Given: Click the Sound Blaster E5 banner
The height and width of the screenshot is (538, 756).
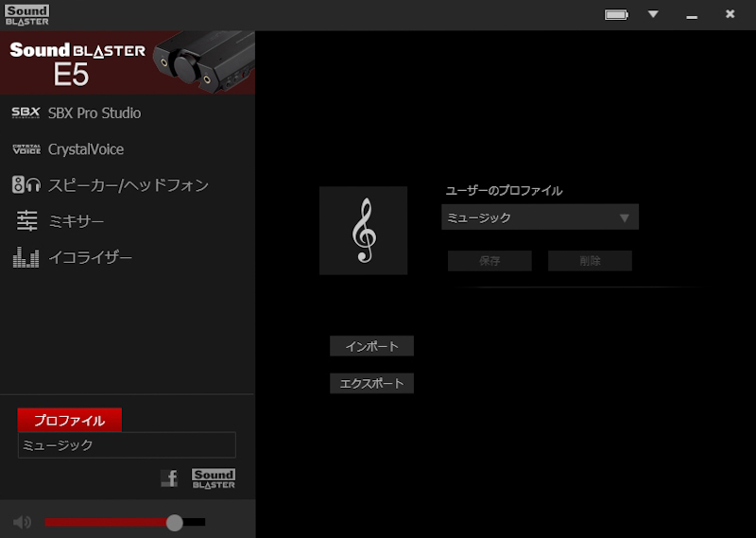Looking at the screenshot, I should pos(128,62).
